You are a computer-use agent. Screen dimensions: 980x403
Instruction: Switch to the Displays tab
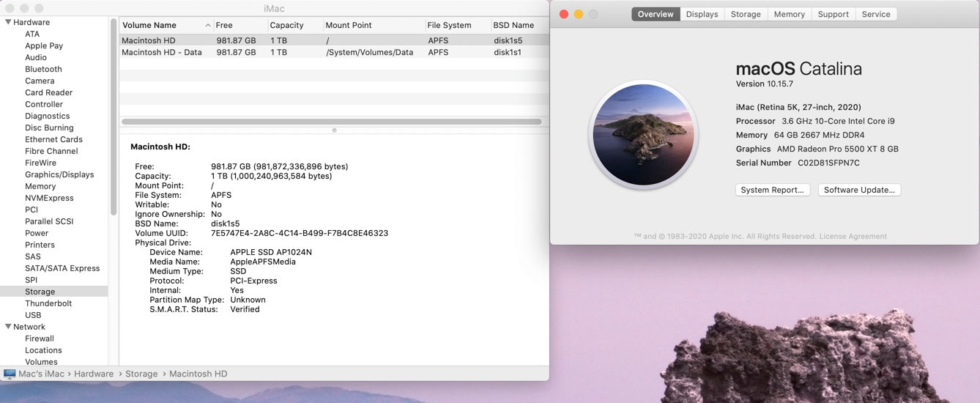[x=702, y=14]
